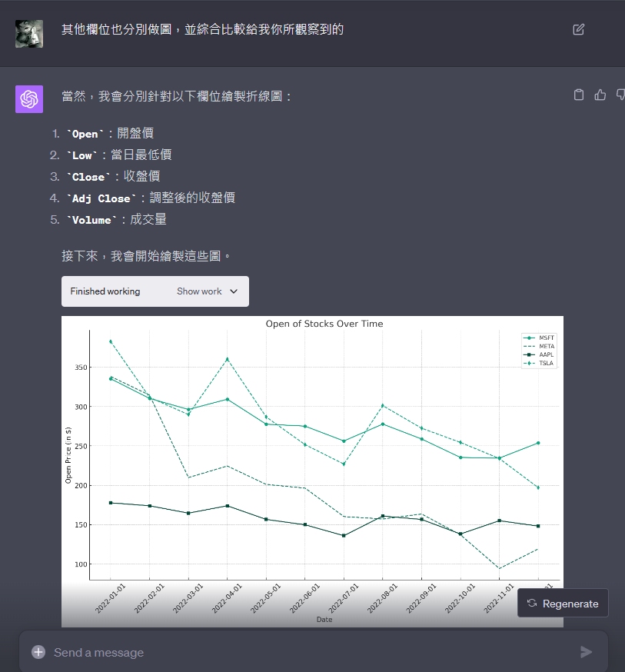Click the 'Open Price (in $)' y-axis label

click(x=68, y=455)
